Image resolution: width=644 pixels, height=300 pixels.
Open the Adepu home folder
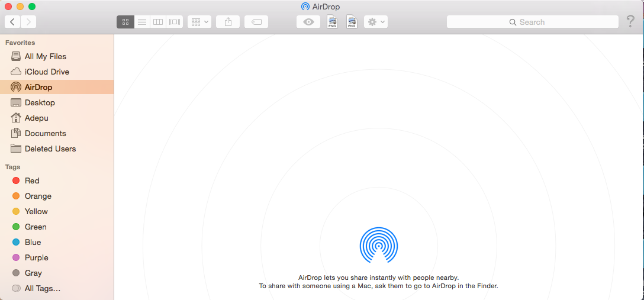click(x=57, y=118)
